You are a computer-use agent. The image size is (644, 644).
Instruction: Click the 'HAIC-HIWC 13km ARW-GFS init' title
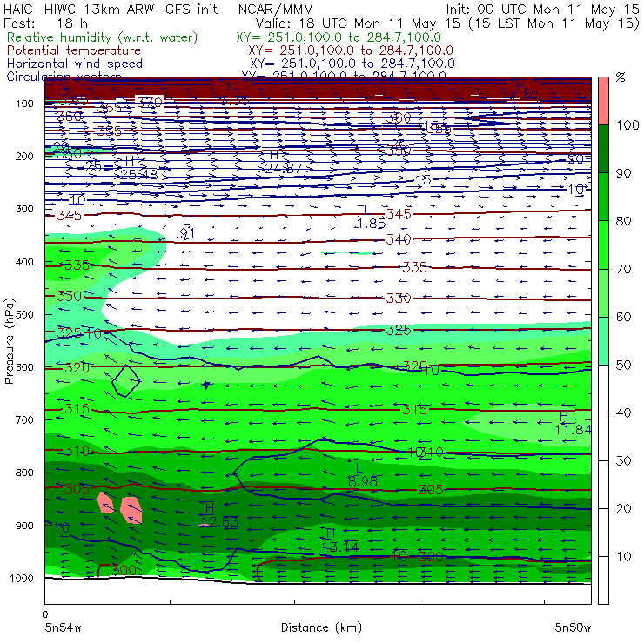pos(111,9)
